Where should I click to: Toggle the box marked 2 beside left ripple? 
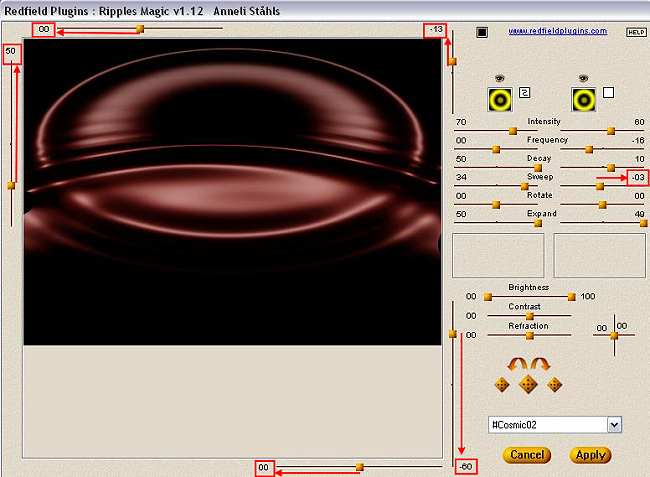[x=524, y=93]
